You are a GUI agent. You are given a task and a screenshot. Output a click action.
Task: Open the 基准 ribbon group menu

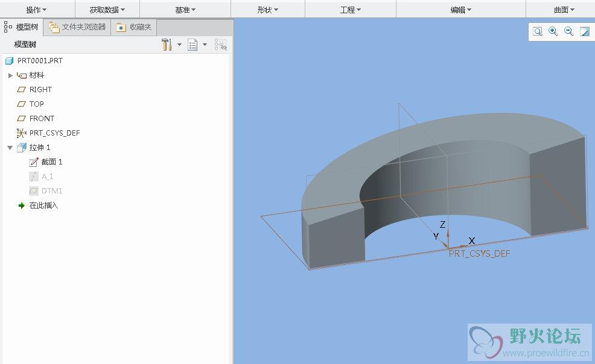pyautogui.click(x=185, y=10)
